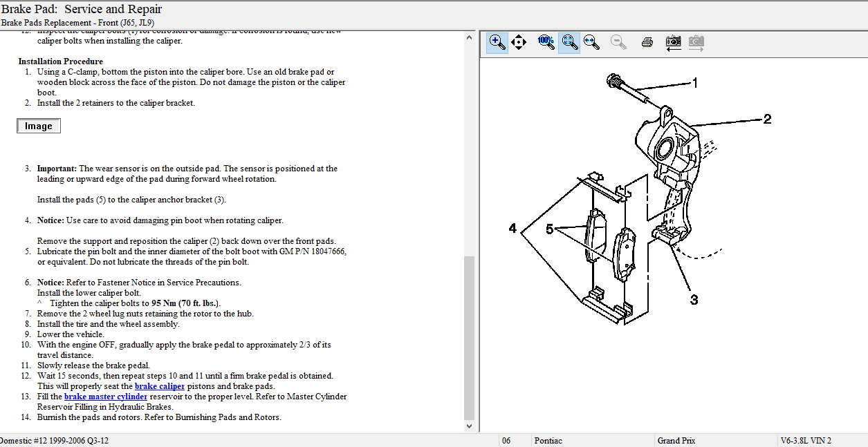Go to previous image with camera icon
This screenshot has height=447, width=868.
673,42
